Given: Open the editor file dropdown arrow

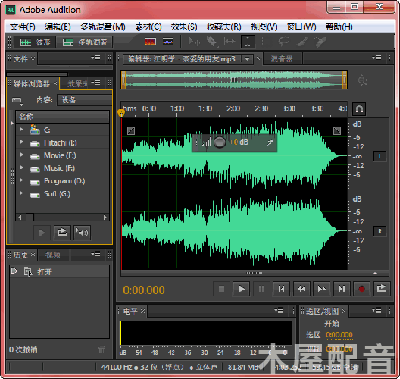Looking at the screenshot, I should pyautogui.click(x=247, y=59).
